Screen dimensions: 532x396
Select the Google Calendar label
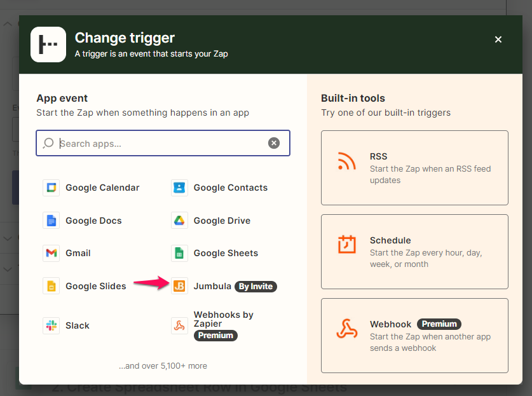102,188
